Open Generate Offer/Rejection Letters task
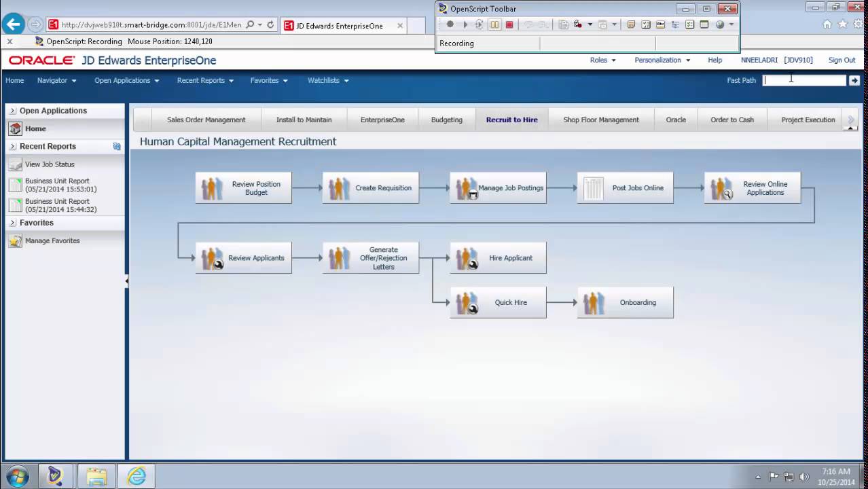Image resolution: width=868 pixels, height=489 pixels. click(x=371, y=258)
